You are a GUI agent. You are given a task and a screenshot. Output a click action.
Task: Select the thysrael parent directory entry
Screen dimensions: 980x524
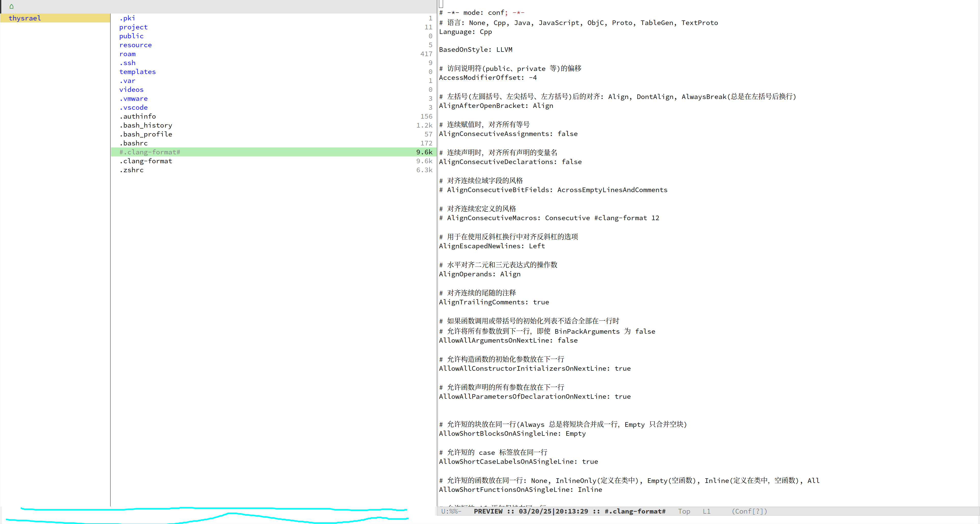pyautogui.click(x=25, y=18)
